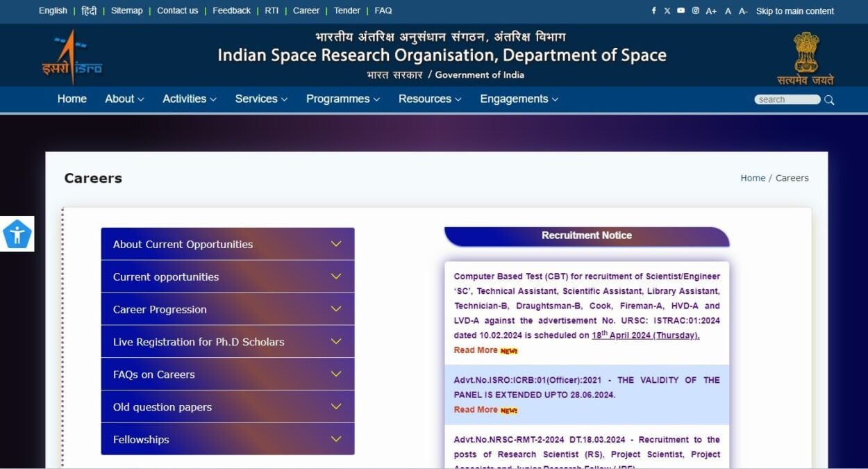Open the RTI link

click(x=272, y=10)
